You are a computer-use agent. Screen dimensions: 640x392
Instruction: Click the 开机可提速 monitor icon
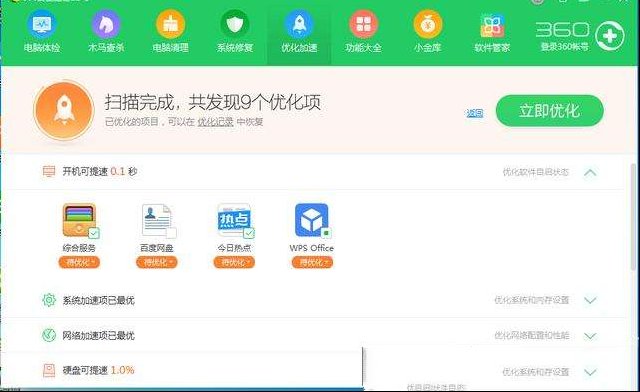click(49, 172)
